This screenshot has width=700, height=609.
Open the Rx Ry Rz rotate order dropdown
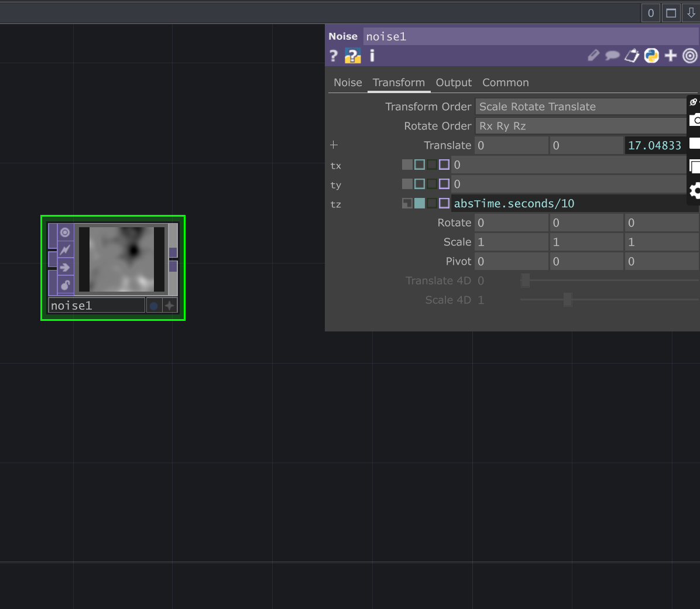click(x=581, y=126)
